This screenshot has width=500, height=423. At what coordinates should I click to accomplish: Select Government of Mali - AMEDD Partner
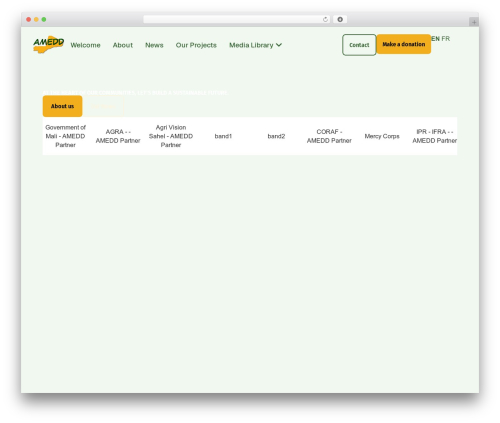click(65, 136)
